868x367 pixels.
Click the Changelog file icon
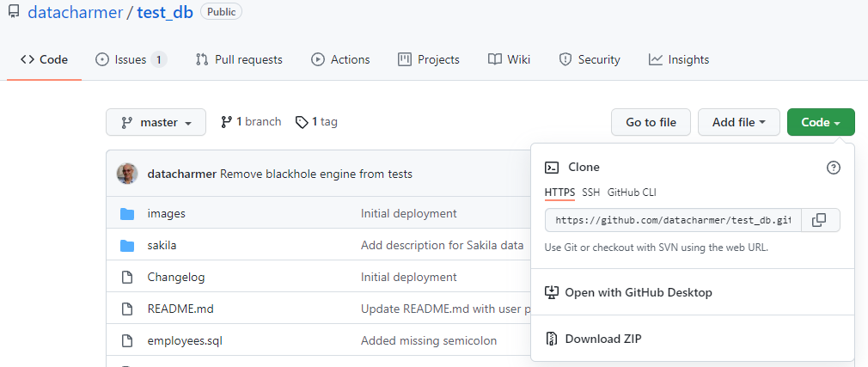point(127,278)
